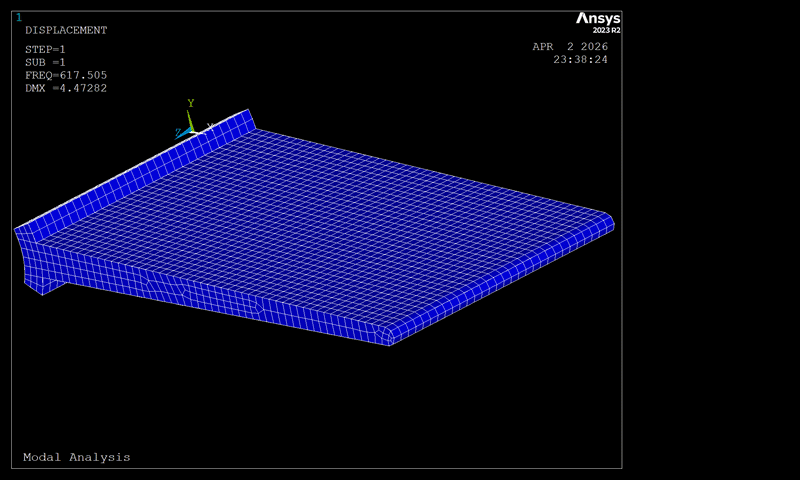The height and width of the screenshot is (480, 800).
Task: Select the Z axis label on triad
Action: (x=178, y=132)
